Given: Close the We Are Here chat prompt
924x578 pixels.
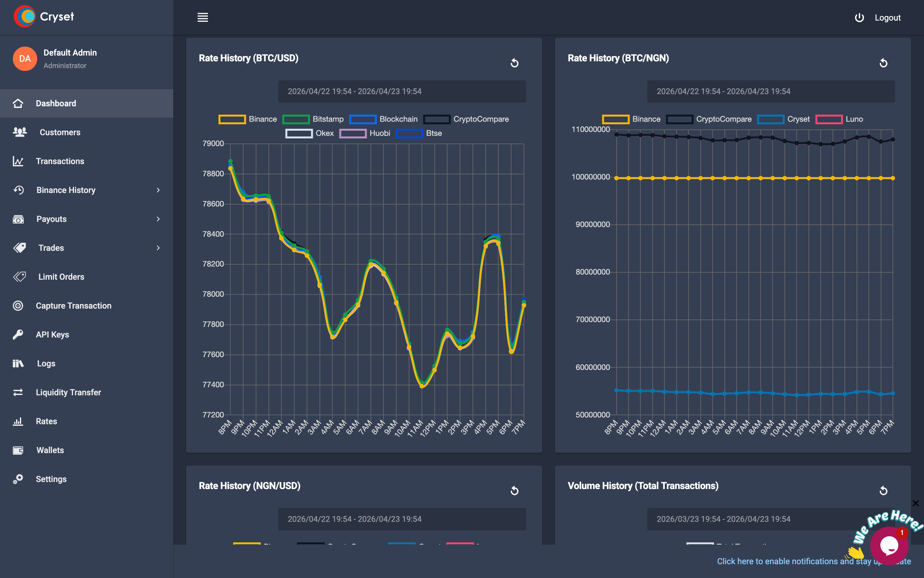Looking at the screenshot, I should pyautogui.click(x=916, y=503).
